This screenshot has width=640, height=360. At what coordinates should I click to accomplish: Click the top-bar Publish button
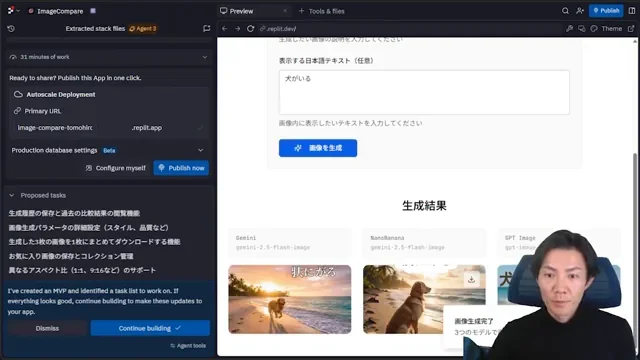606,11
